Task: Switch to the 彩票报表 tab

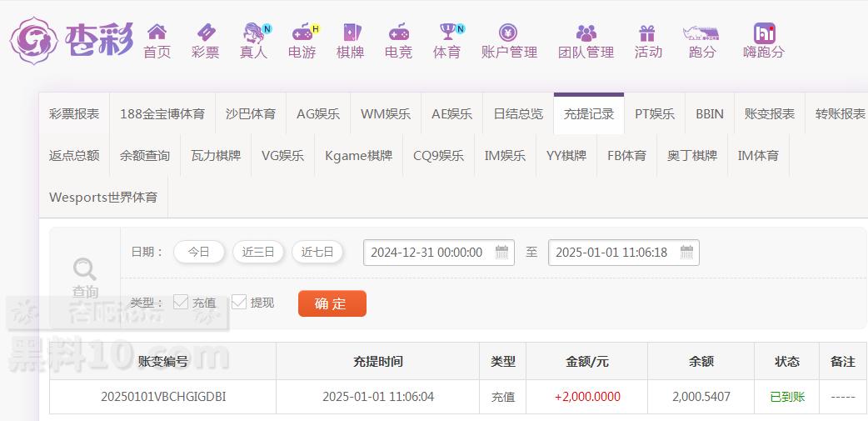Action: pos(74,113)
